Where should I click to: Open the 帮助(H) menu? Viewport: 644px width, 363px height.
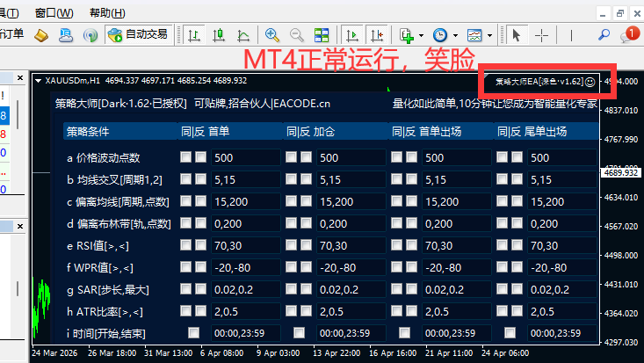(107, 13)
